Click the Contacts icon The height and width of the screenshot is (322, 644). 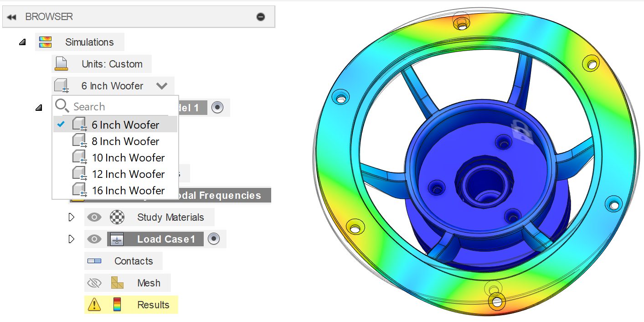[x=94, y=261]
